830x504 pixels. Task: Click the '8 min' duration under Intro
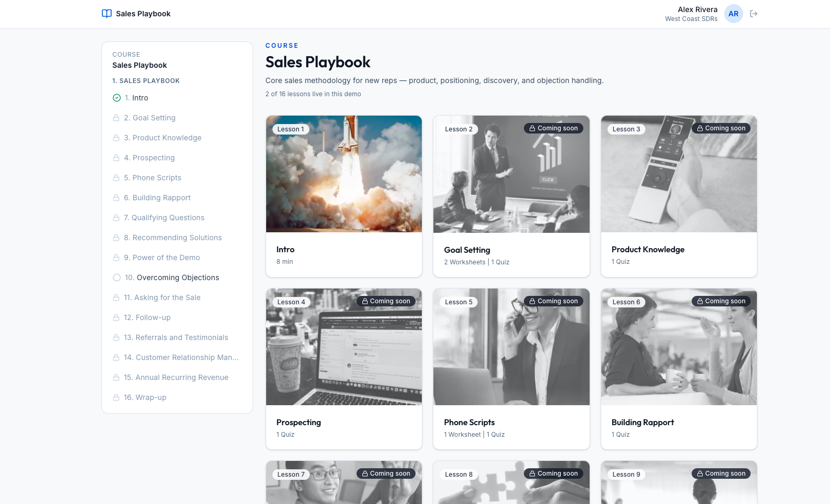(285, 262)
